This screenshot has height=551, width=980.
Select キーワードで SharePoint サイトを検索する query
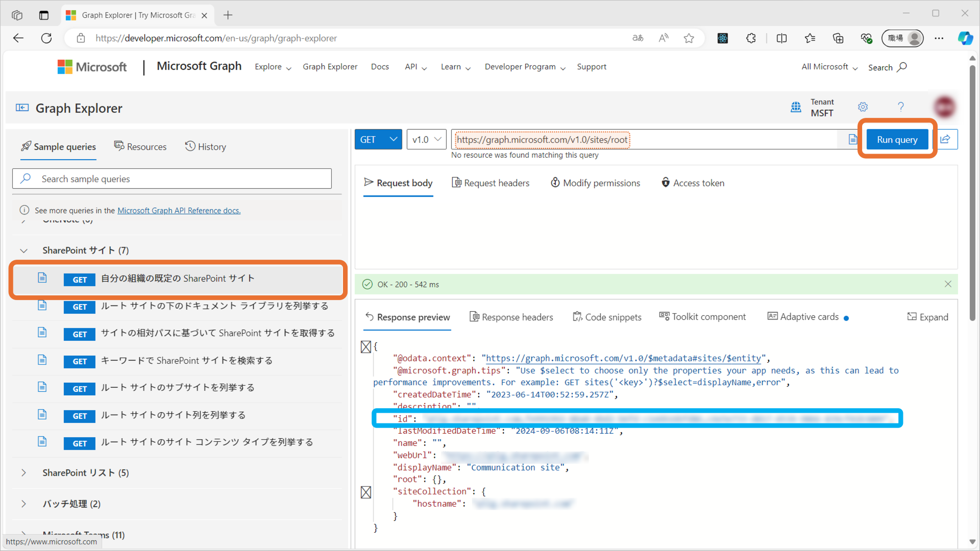click(178, 361)
